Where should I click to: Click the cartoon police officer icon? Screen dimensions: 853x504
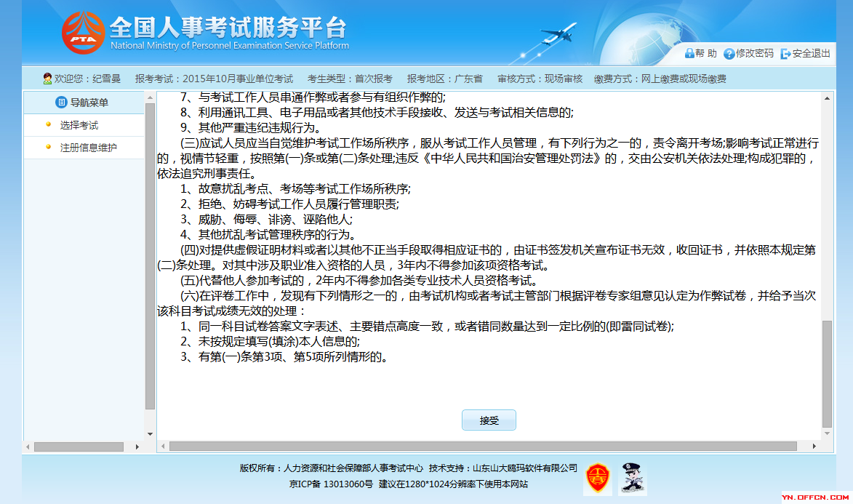[x=633, y=479]
